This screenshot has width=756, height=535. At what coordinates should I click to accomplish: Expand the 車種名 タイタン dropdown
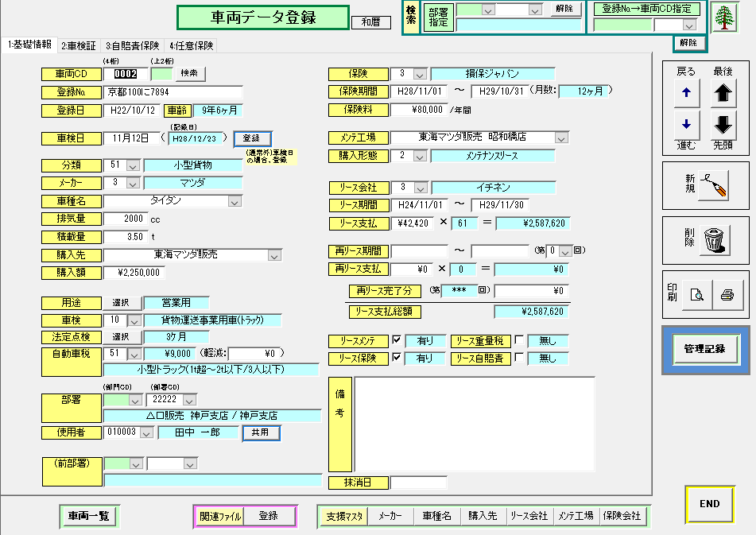click(235, 201)
